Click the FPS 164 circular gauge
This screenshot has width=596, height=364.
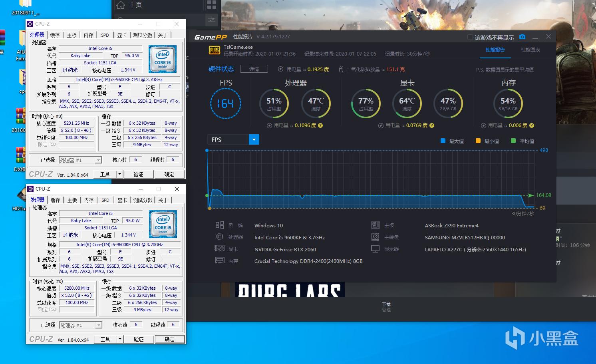click(226, 103)
